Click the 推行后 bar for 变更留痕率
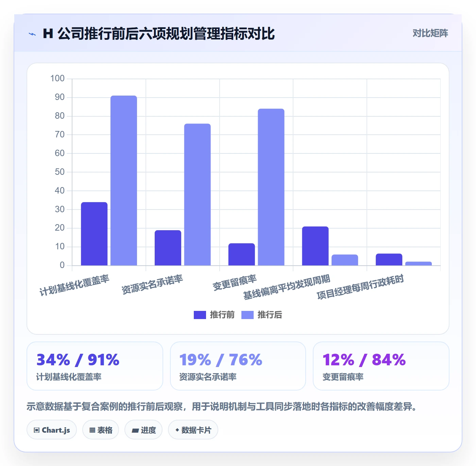Viewport: 476px width, 466px height. tap(271, 187)
